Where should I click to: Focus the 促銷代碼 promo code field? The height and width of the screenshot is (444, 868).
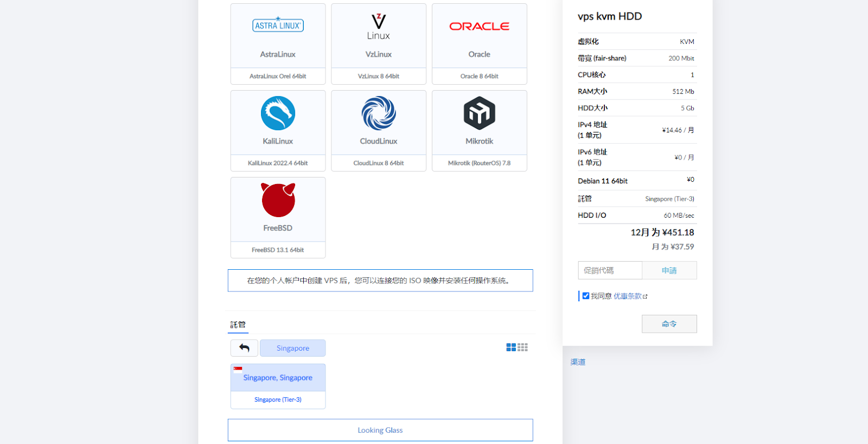pos(610,270)
